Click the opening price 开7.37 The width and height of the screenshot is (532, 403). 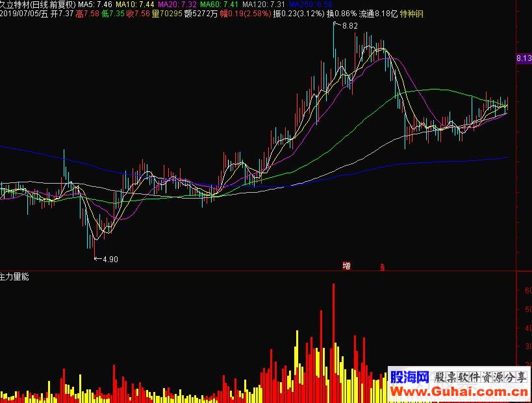point(62,14)
